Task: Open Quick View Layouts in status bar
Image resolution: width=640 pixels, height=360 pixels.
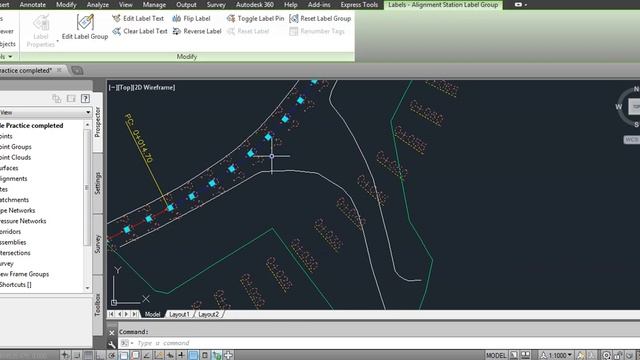Action: click(514, 355)
